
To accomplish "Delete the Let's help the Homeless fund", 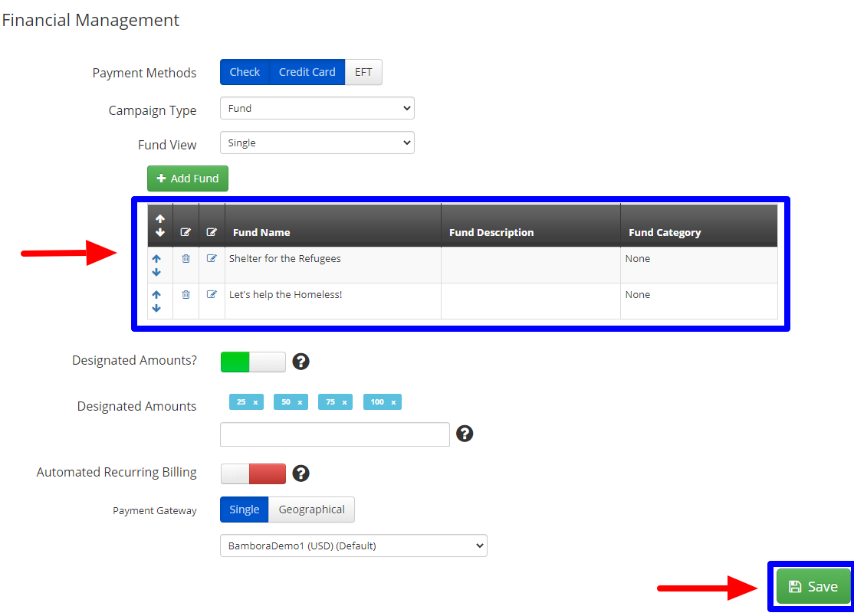I will click(x=186, y=294).
